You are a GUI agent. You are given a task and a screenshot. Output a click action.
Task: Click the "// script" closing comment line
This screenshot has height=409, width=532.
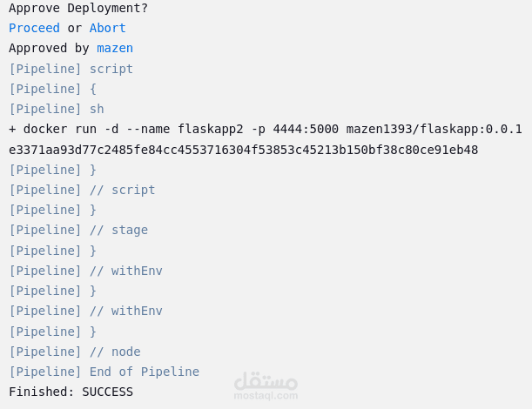(82, 190)
